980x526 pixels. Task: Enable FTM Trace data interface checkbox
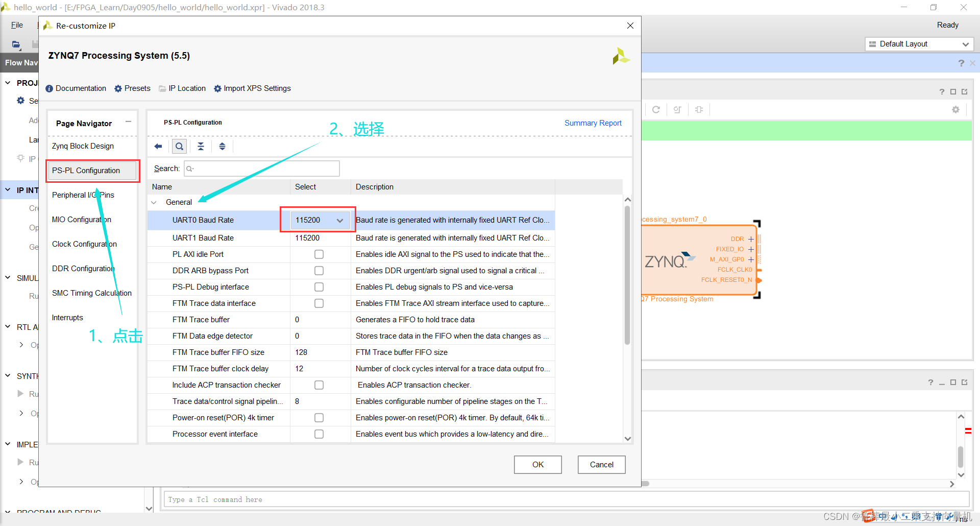click(x=319, y=303)
